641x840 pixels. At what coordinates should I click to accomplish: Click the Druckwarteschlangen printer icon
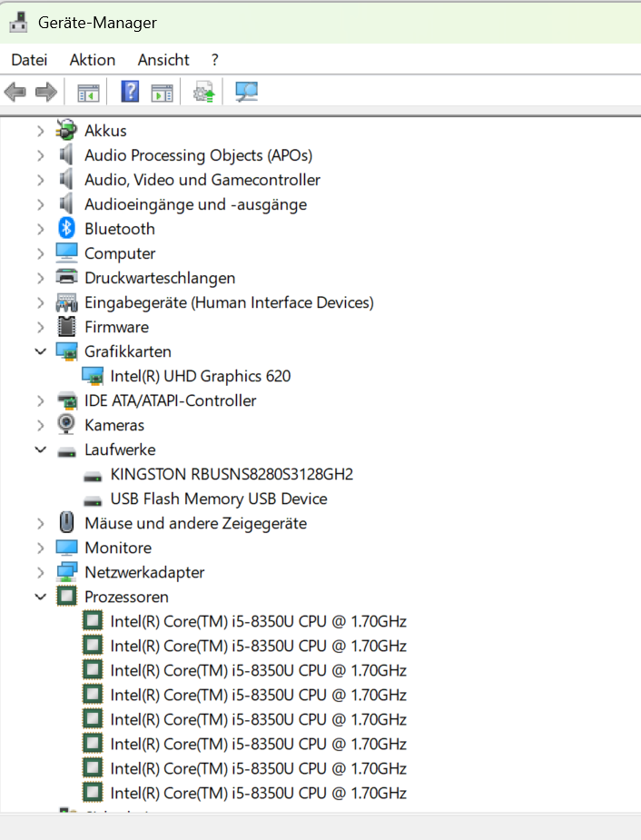[66, 277]
